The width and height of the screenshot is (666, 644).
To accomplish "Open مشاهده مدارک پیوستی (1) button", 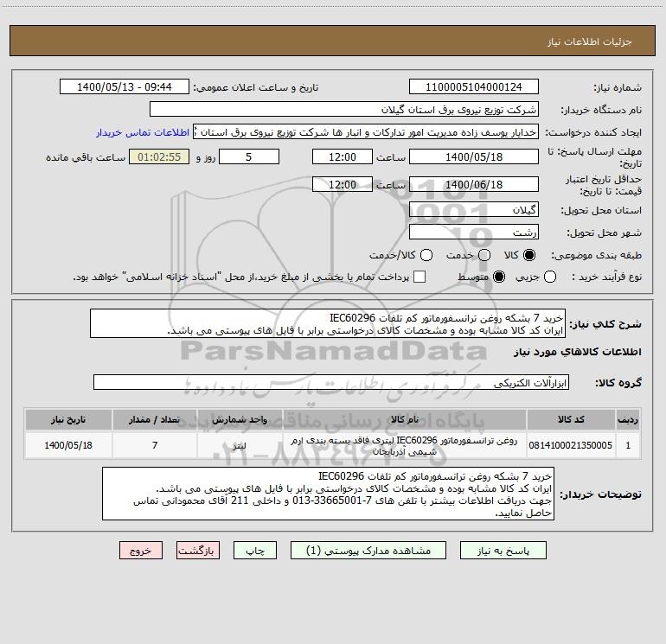I will tap(368, 551).
